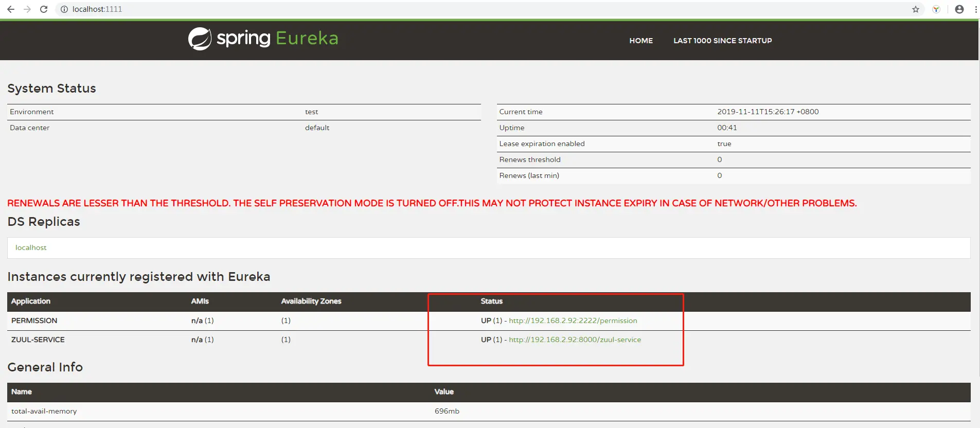Screen dimensions: 980x428
Task: Click the browser forward arrow
Action: point(27,9)
